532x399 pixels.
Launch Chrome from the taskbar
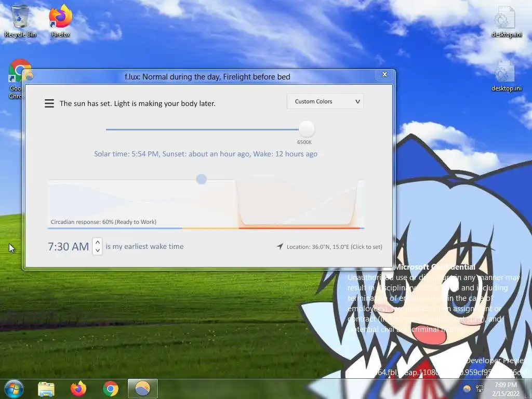[x=111, y=389]
